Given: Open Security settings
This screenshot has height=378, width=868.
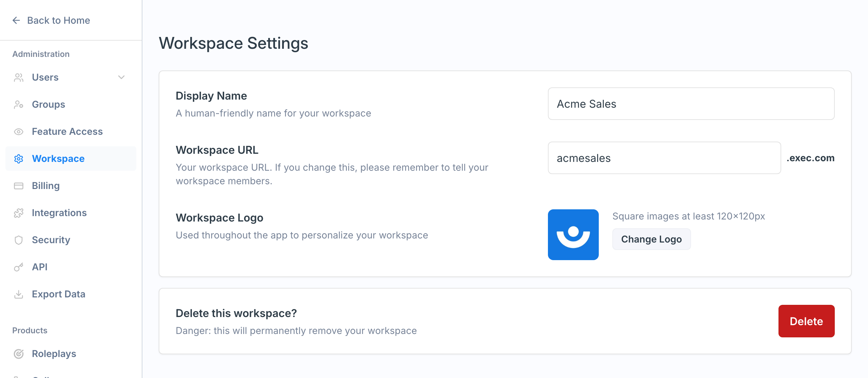Looking at the screenshot, I should point(71,240).
